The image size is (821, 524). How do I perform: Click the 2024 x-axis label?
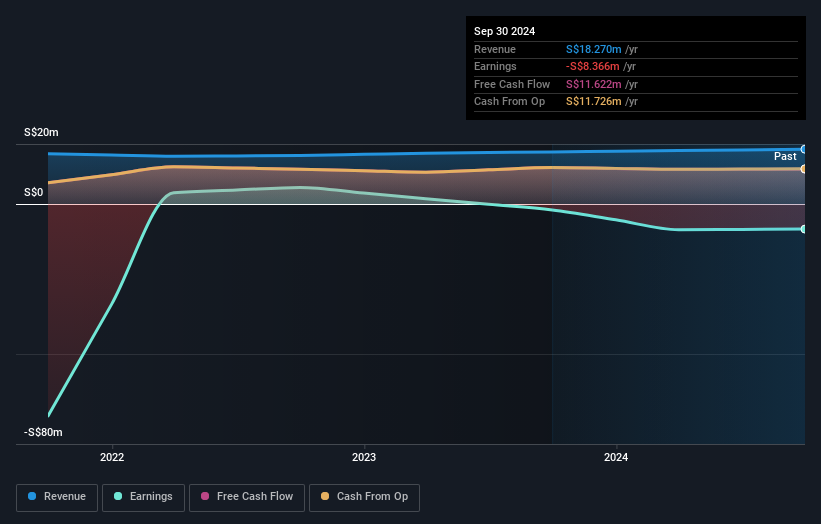[616, 457]
